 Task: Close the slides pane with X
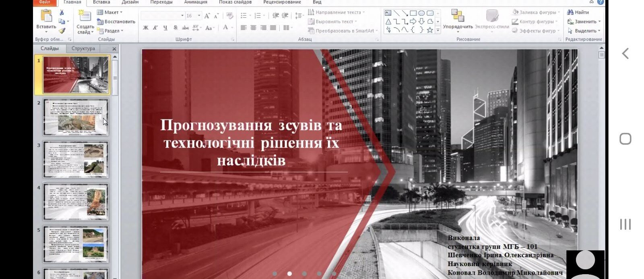coord(114,49)
